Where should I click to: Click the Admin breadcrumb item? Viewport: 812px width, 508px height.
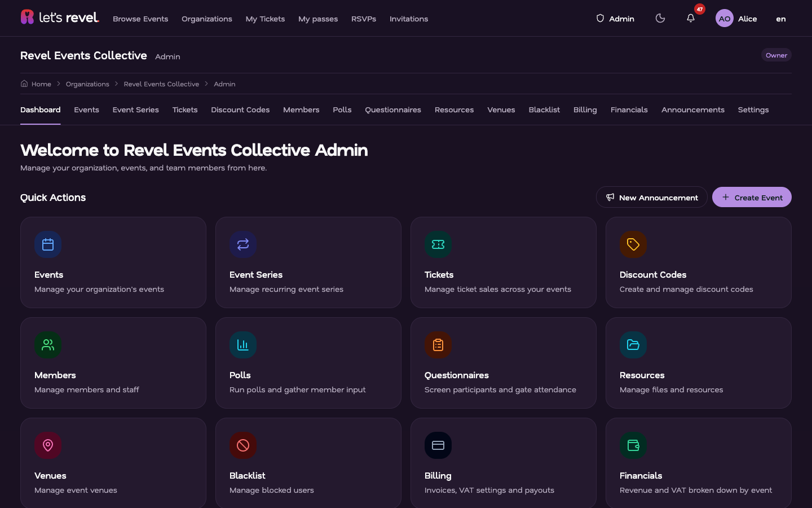coord(224,84)
